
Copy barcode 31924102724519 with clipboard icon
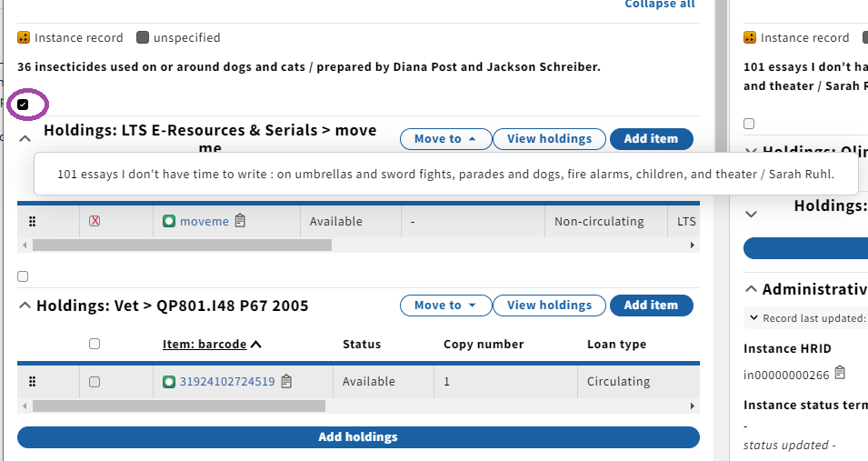tap(286, 381)
